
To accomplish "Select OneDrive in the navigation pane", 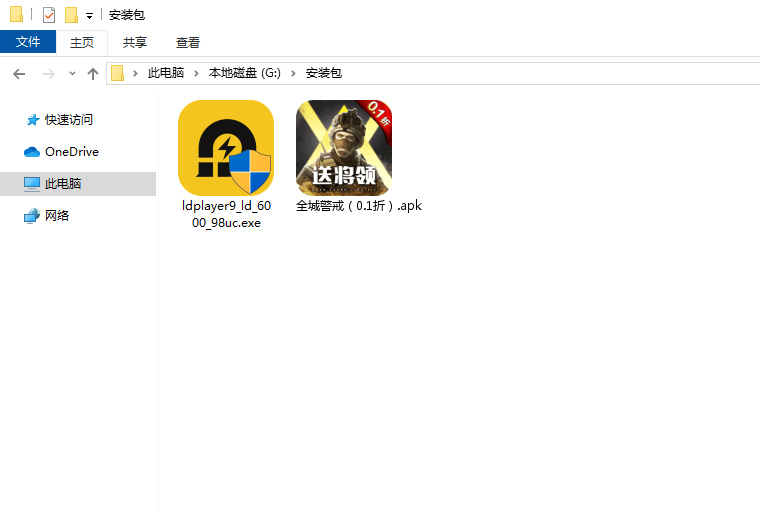I will [x=71, y=152].
